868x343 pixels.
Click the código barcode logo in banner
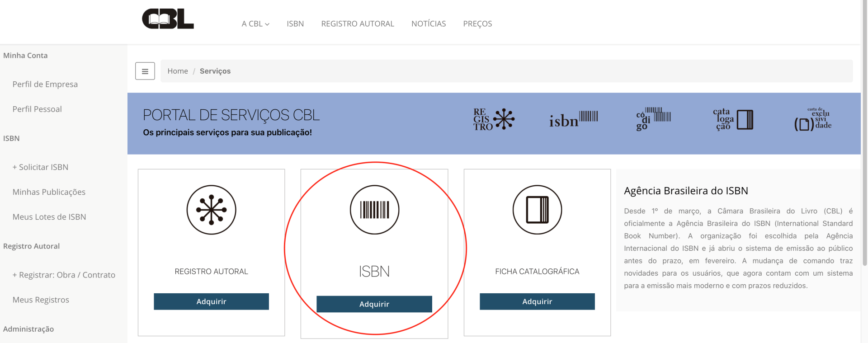tap(653, 119)
